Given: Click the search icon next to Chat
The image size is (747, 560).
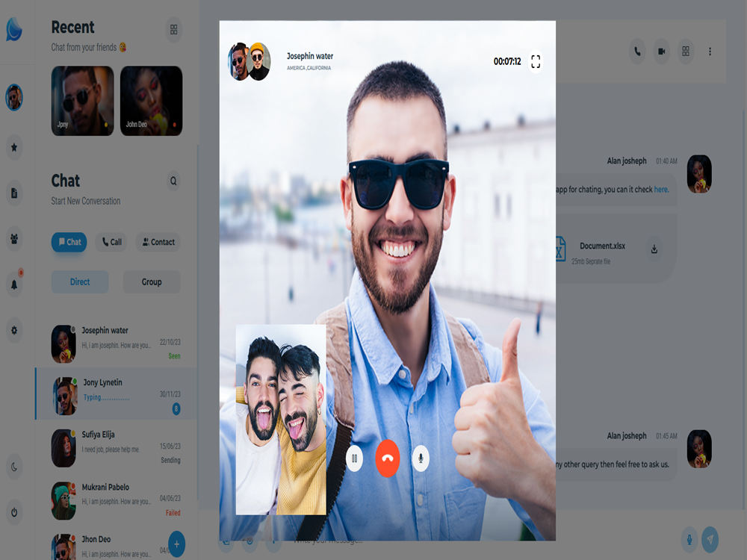Looking at the screenshot, I should point(173,181).
